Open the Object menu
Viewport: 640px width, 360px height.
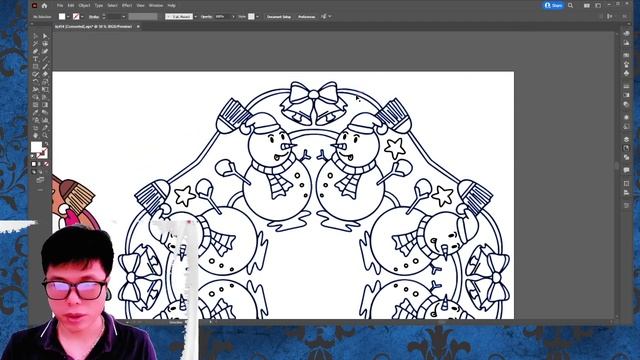(84, 6)
